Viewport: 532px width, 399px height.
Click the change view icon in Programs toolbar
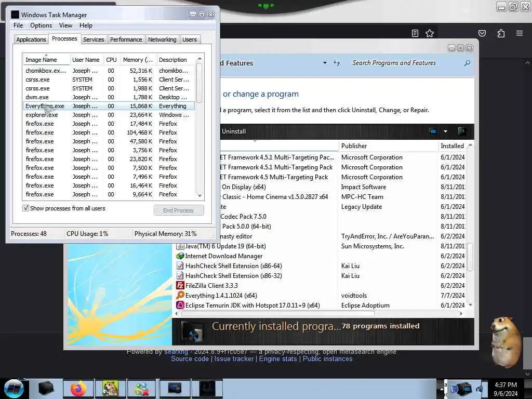point(433,131)
